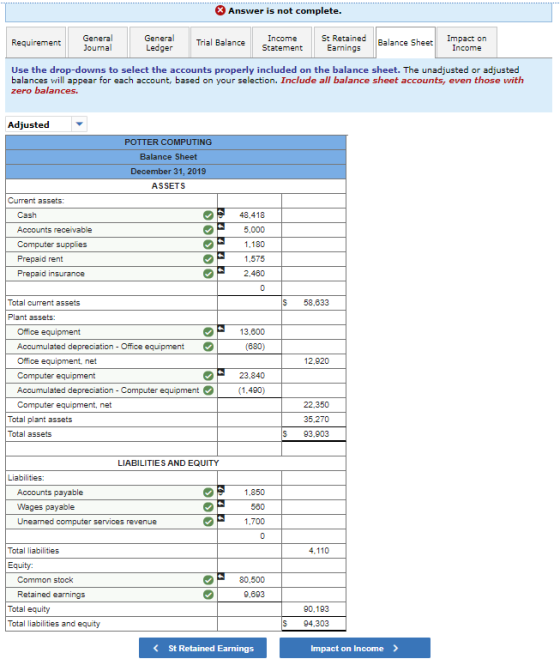
Task: Open the Prepaid insurance account dropdown cell
Action: click(112, 273)
